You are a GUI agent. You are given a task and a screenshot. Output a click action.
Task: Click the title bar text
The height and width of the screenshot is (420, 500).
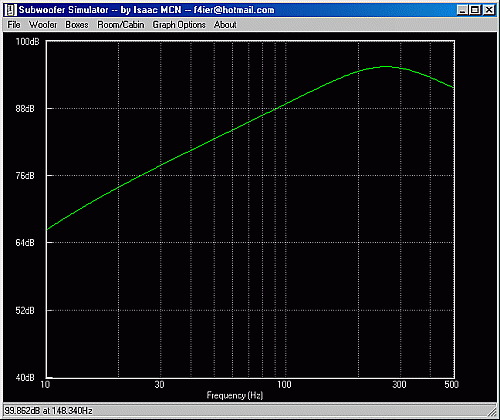pos(146,10)
